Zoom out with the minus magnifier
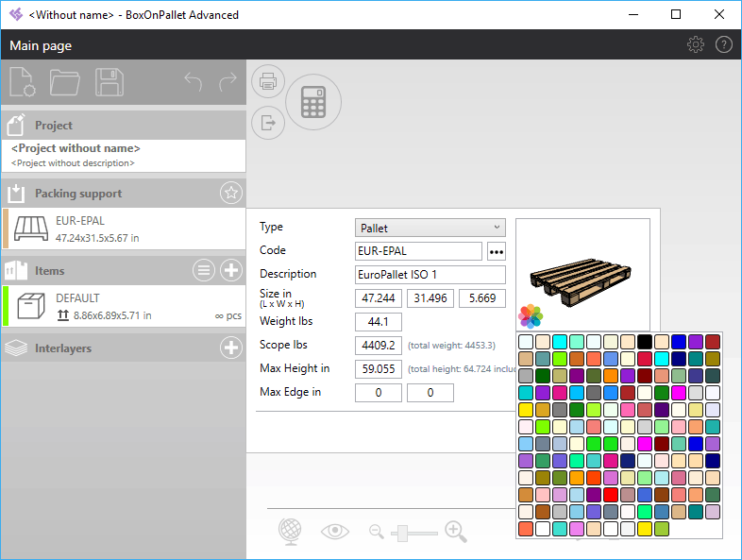Image resolution: width=742 pixels, height=560 pixels. click(x=377, y=531)
